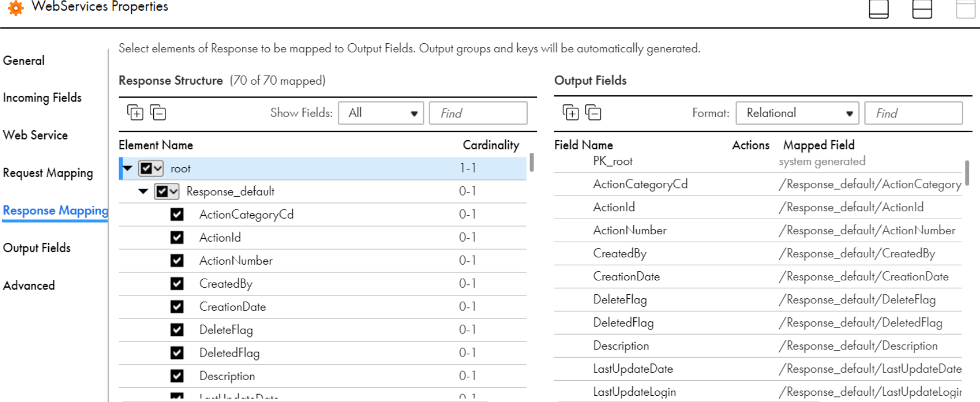Click the system generated mapped field text
The image size is (980, 402).
point(822,161)
